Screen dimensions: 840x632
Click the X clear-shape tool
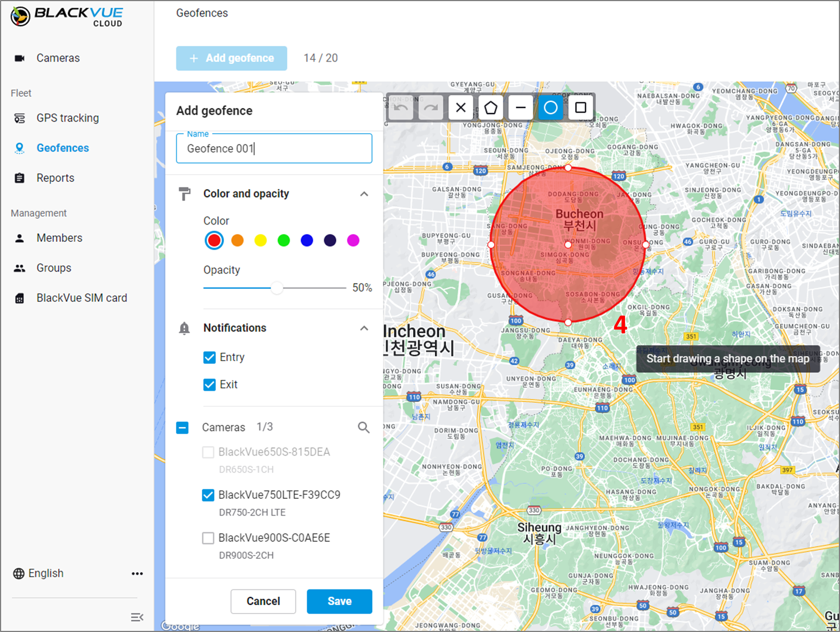461,107
